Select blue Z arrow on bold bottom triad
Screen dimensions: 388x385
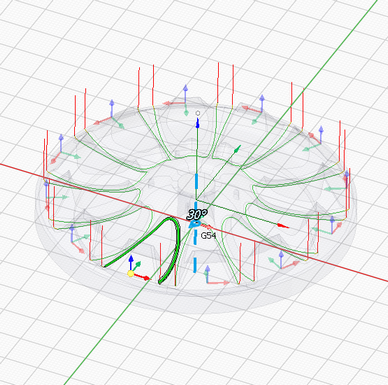point(131,262)
